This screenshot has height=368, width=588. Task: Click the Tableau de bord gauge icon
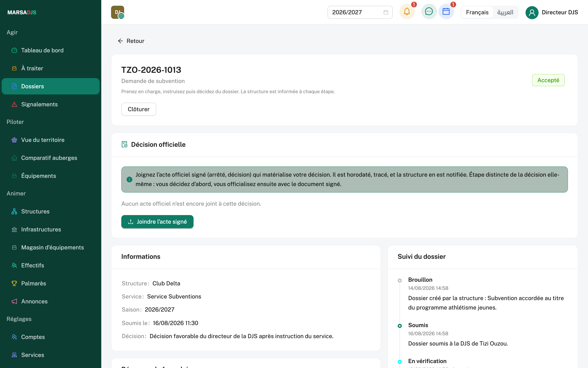pyautogui.click(x=14, y=50)
